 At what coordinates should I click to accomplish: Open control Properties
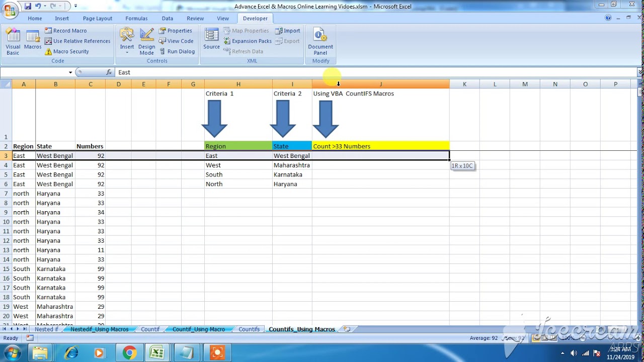(176, 31)
